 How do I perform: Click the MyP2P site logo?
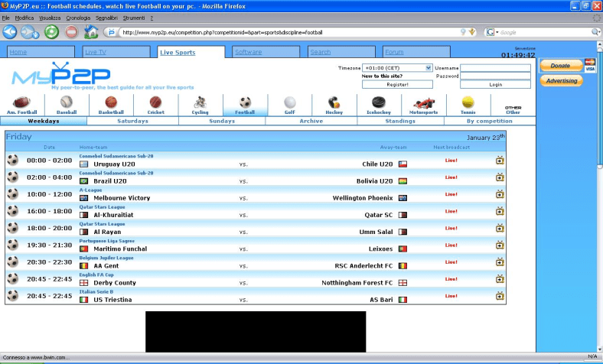pos(61,74)
